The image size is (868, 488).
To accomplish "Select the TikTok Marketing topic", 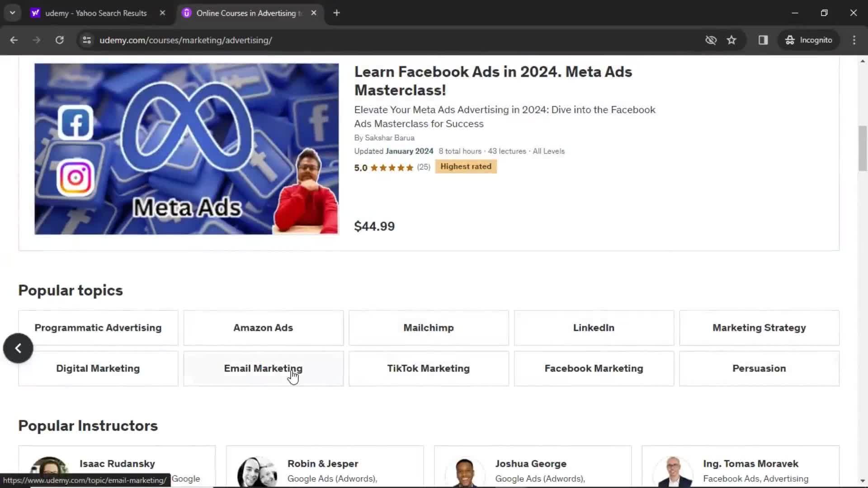I will pyautogui.click(x=429, y=368).
